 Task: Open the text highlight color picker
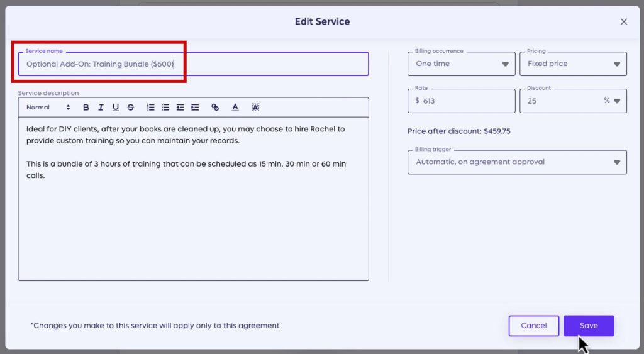coord(255,107)
